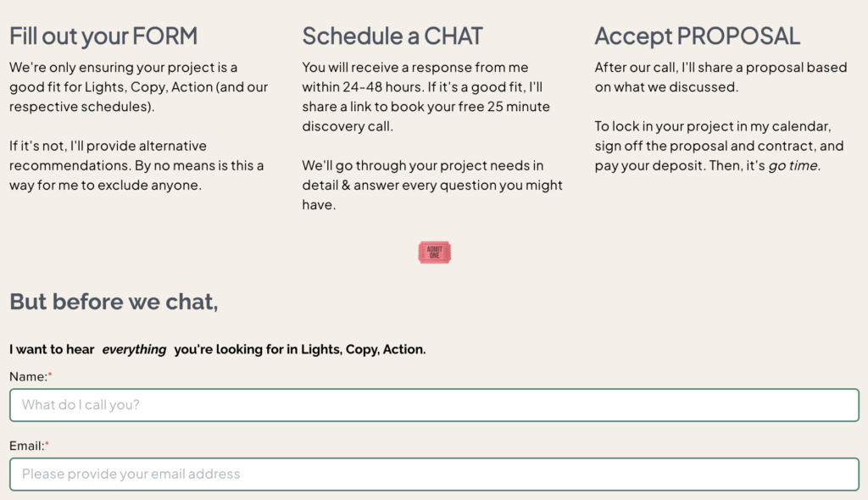
Task: Click the 'Fill out your FORM' heading
Action: coord(103,36)
